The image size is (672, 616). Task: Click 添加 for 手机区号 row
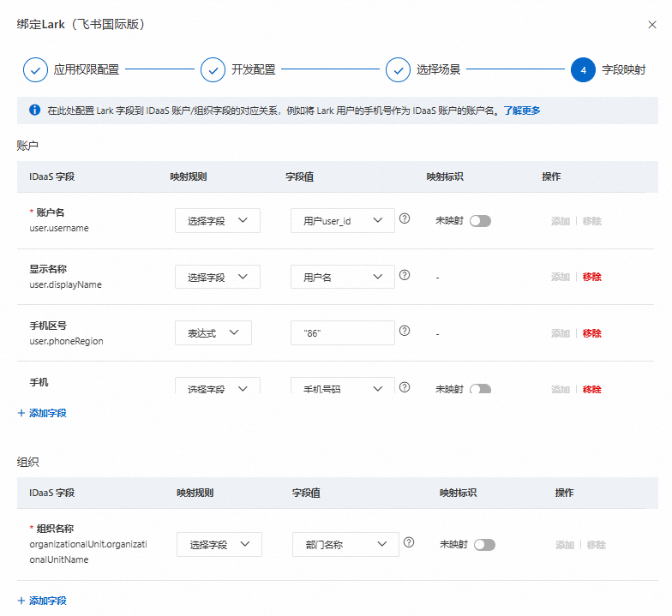561,333
